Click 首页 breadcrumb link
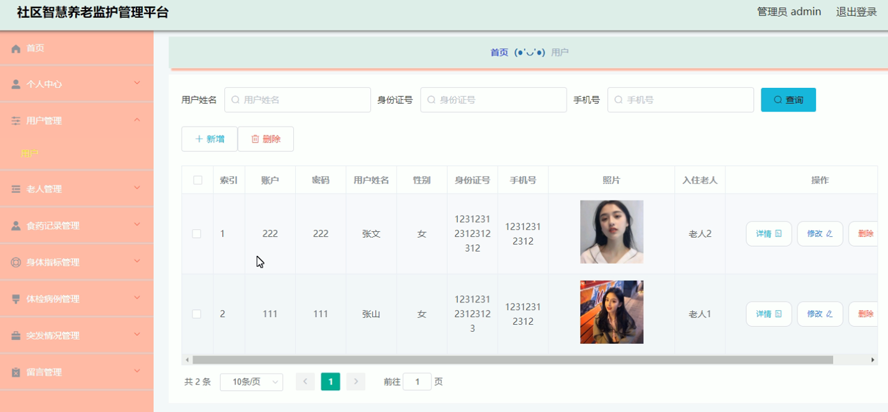Image resolution: width=888 pixels, height=412 pixels. 499,53
